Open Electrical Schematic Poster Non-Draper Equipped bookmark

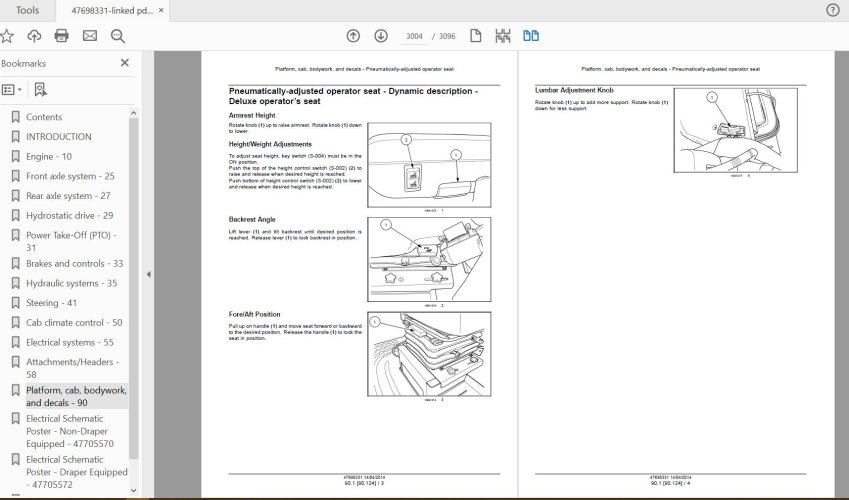coord(70,431)
